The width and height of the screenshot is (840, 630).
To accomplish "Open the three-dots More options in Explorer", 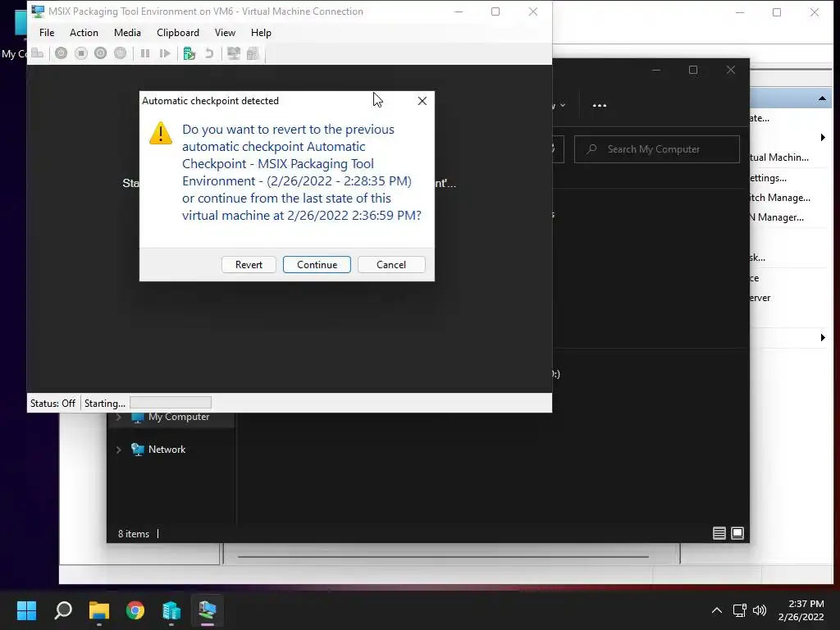I will [x=600, y=106].
